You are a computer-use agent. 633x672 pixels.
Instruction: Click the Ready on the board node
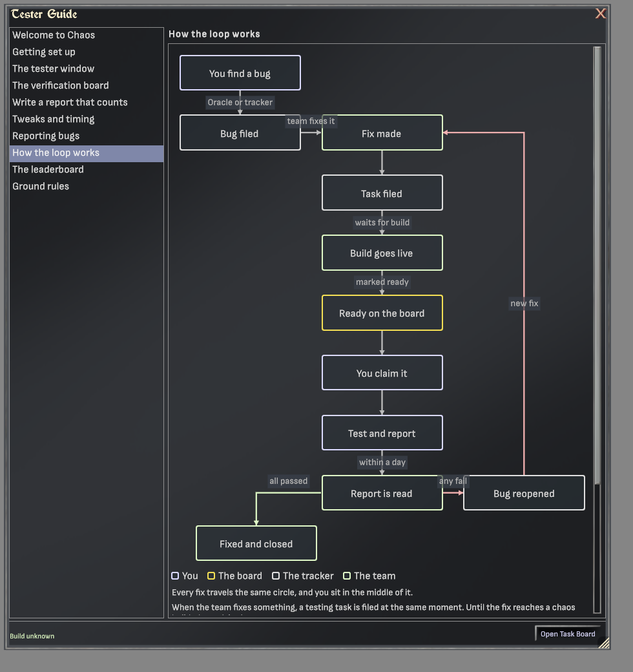pyautogui.click(x=382, y=313)
